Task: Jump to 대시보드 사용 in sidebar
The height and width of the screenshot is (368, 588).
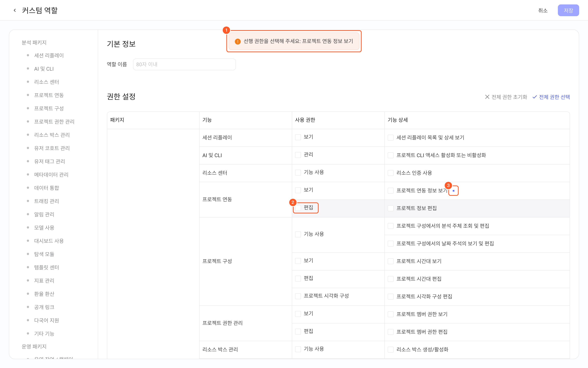Action: click(49, 241)
